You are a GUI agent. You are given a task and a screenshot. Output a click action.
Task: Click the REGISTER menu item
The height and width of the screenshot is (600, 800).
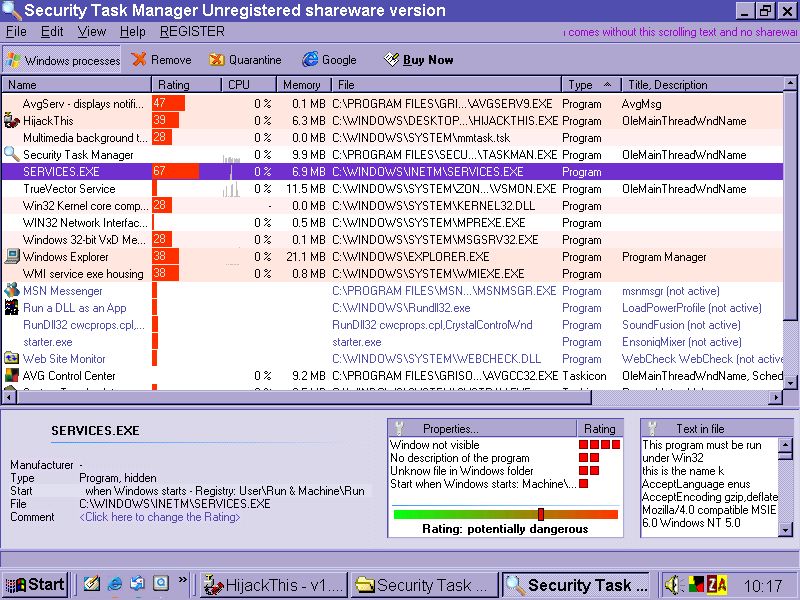pyautogui.click(x=192, y=32)
